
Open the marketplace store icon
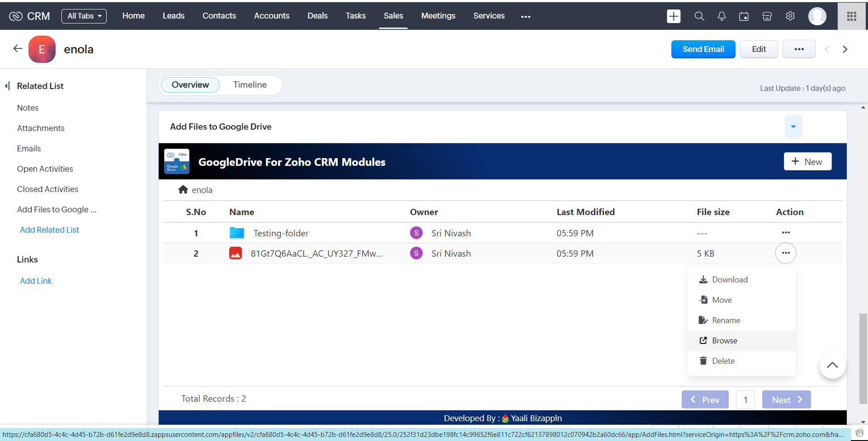(x=767, y=16)
